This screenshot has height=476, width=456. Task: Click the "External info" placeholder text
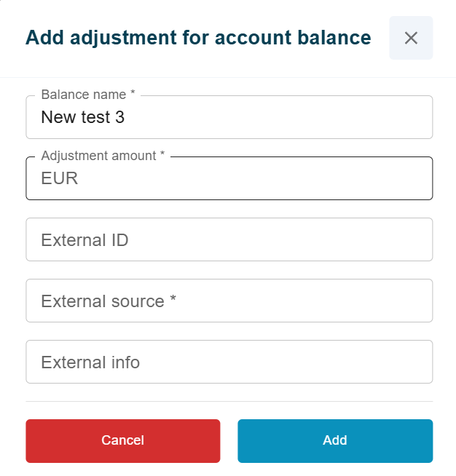click(90, 362)
